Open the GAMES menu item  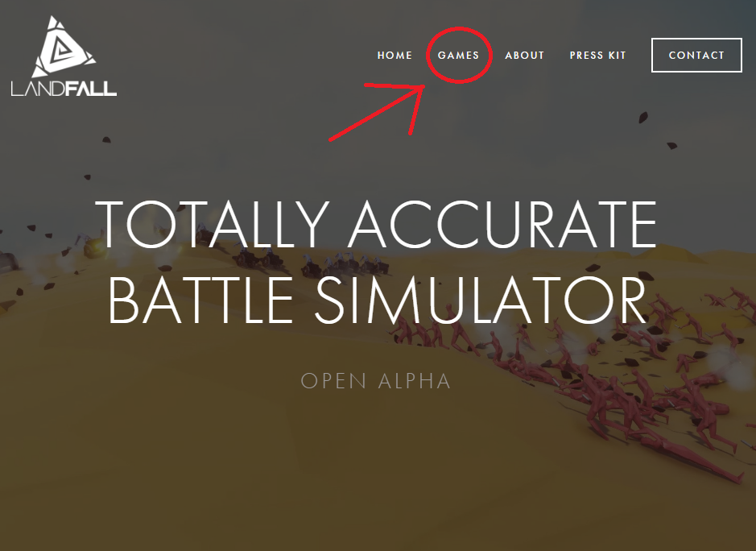(458, 56)
